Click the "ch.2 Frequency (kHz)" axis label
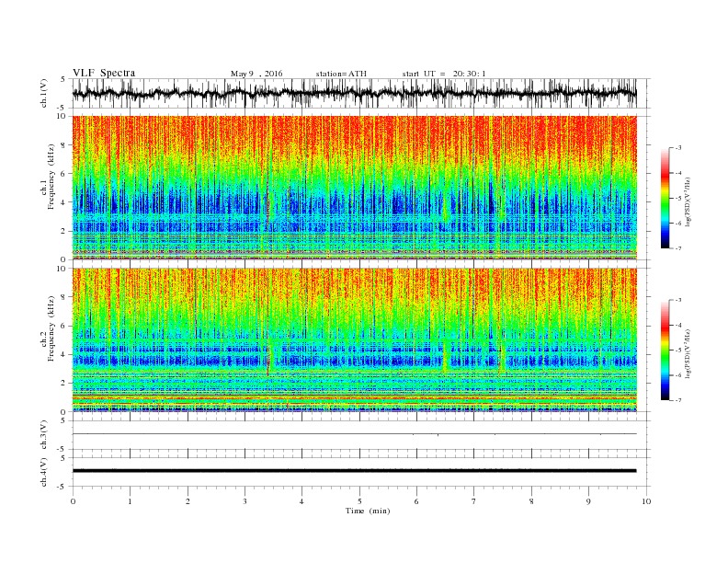728x563 pixels. tap(47, 328)
